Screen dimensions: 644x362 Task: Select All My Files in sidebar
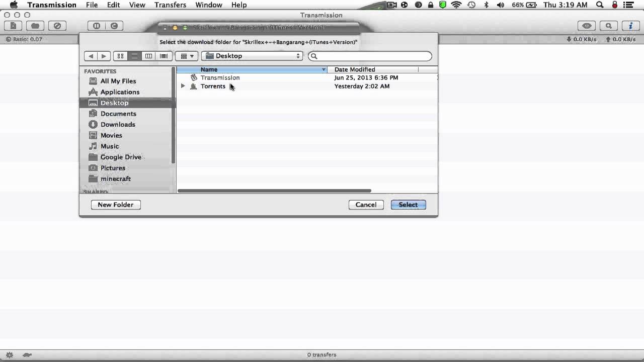118,81
